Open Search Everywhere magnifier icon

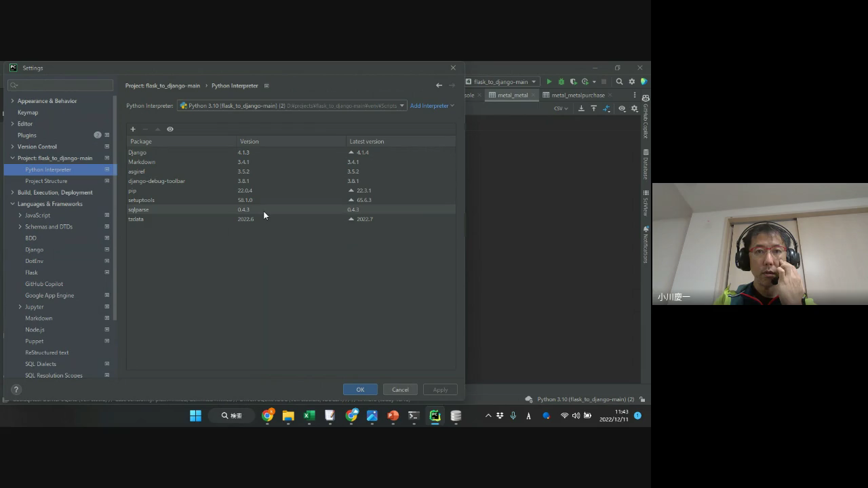point(619,81)
